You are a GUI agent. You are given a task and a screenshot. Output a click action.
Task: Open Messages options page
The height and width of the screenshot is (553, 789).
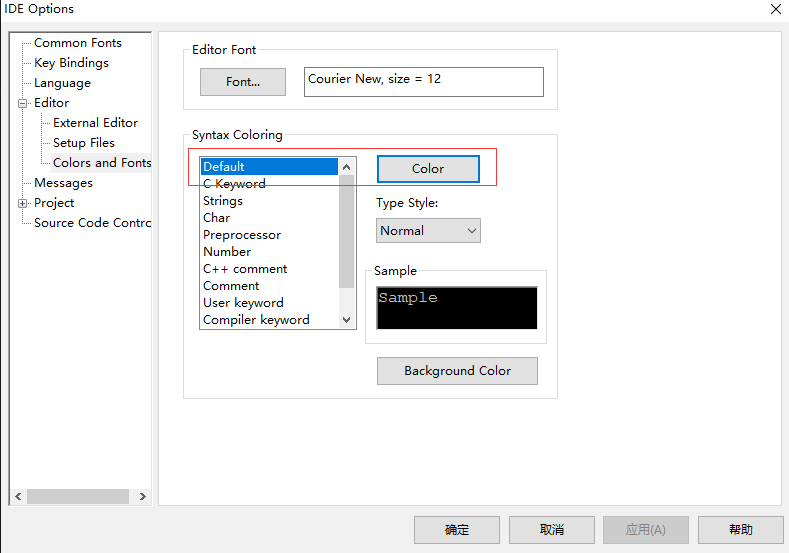point(63,183)
